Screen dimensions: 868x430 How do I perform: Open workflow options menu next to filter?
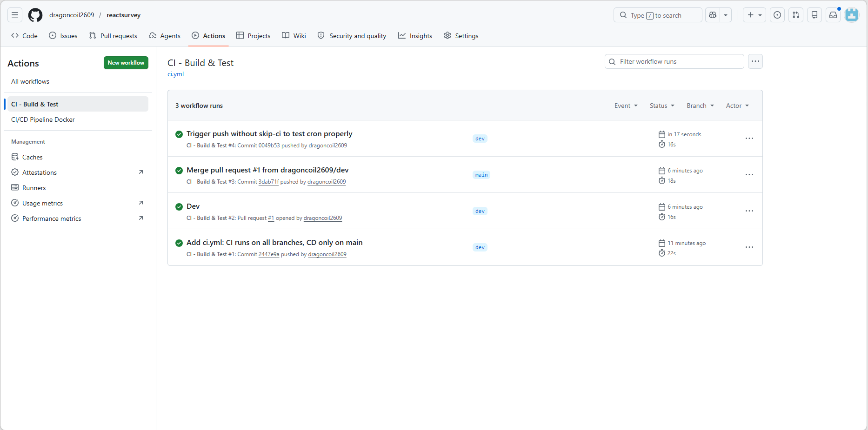755,61
